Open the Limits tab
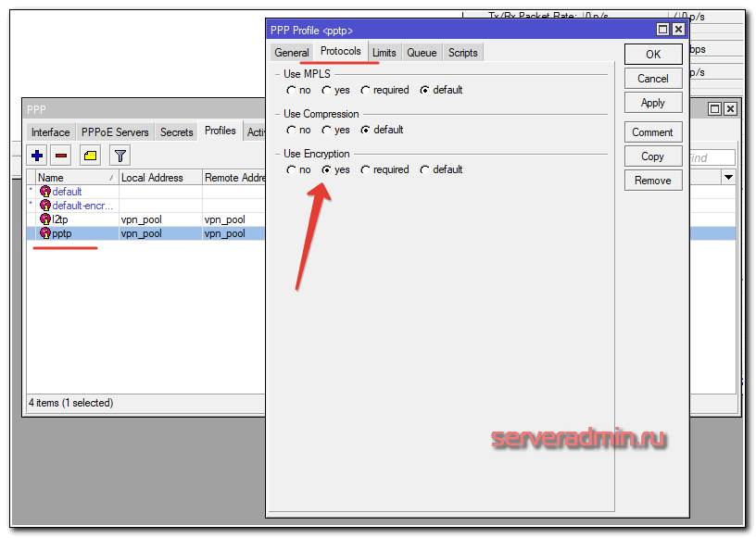The height and width of the screenshot is (538, 756). coord(384,53)
